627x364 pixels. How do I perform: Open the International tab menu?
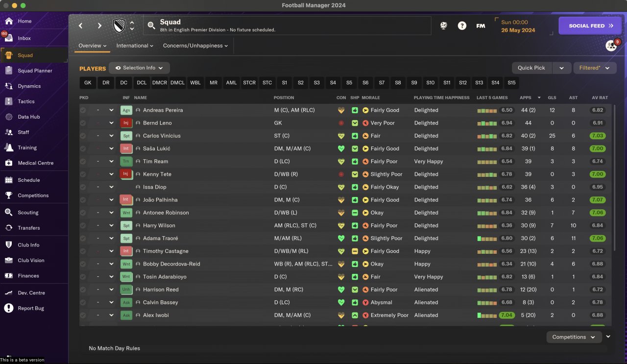coord(135,46)
